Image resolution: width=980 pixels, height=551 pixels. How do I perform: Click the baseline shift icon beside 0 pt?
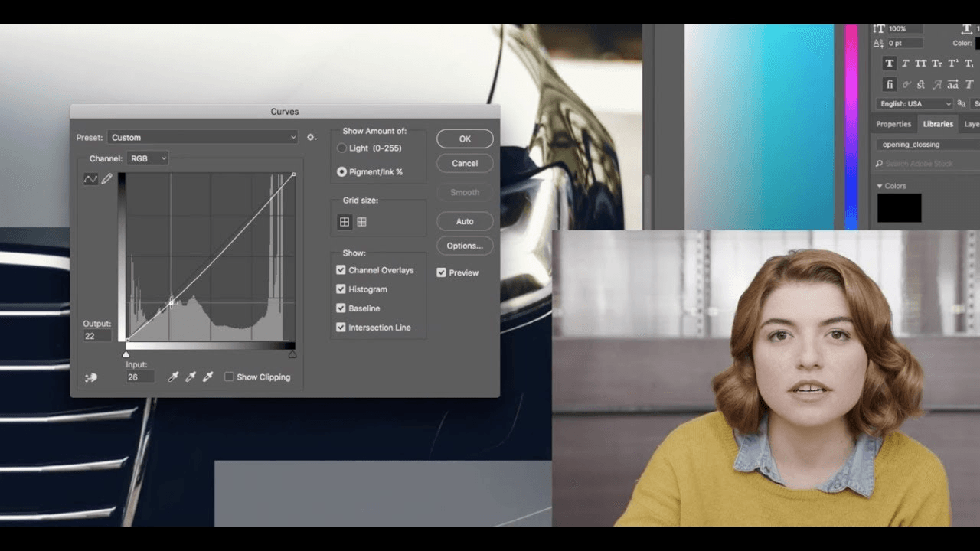pyautogui.click(x=879, y=44)
